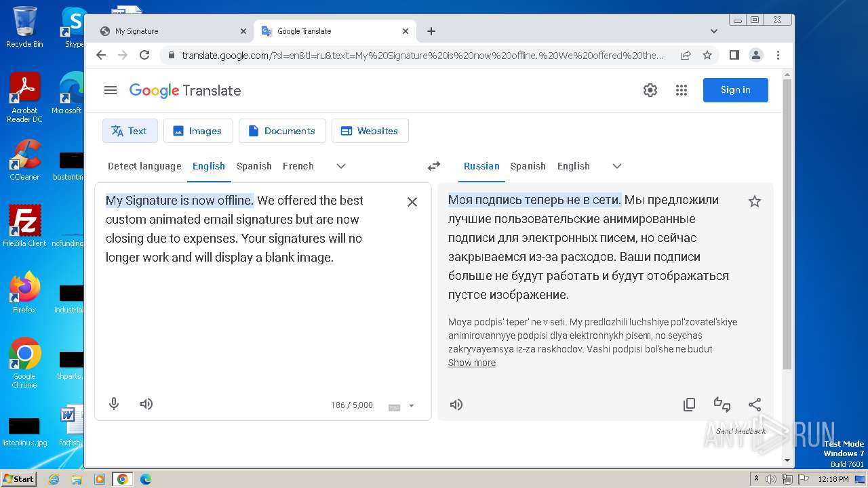Image resolution: width=868 pixels, height=488 pixels.
Task: Open CCleaner desktop shortcut
Action: pyautogui.click(x=24, y=160)
